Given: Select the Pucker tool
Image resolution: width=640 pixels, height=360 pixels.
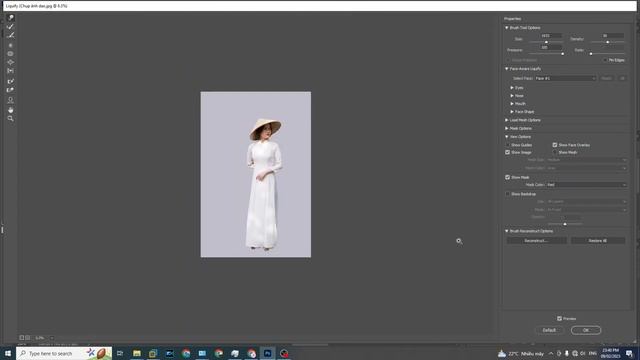Looking at the screenshot, I should [x=11, y=53].
